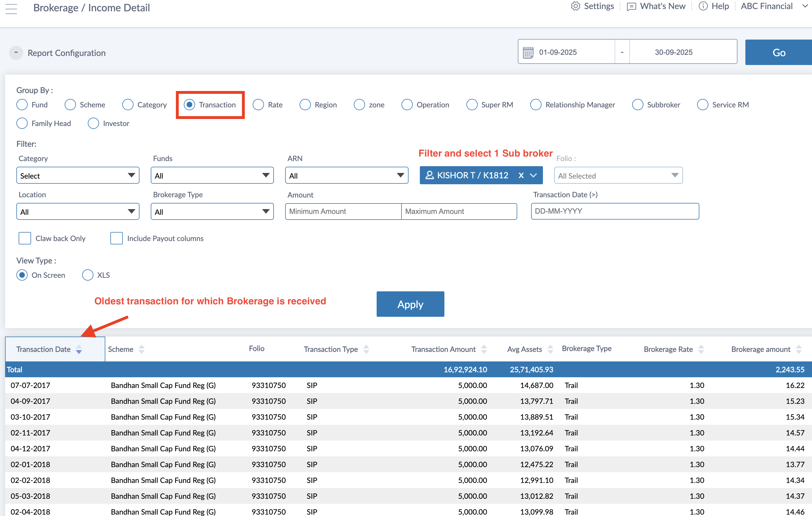Open the hamburger navigation menu
Screen dimensions: 812x516
point(11,8)
